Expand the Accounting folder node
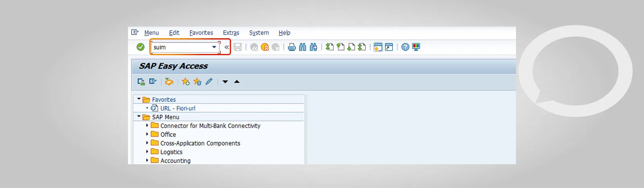The height and width of the screenshot is (188, 644). [147, 160]
